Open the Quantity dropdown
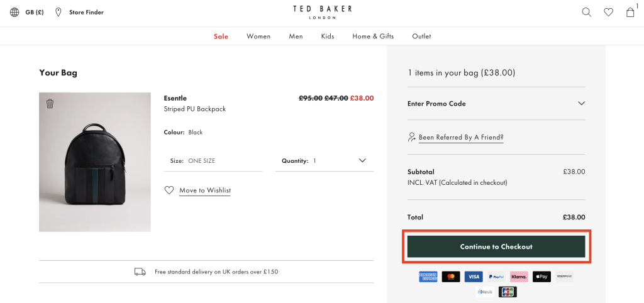 [325, 160]
